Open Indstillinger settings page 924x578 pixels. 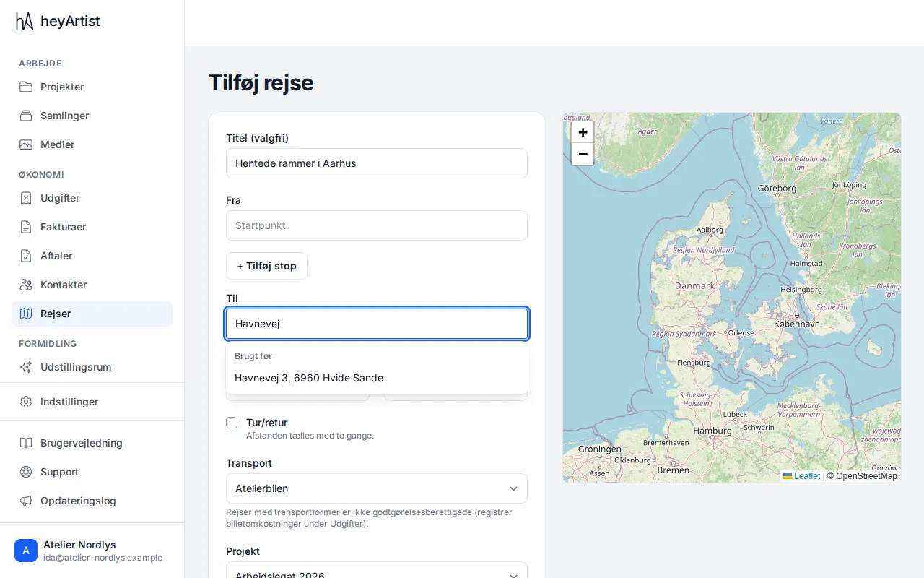tap(92, 402)
